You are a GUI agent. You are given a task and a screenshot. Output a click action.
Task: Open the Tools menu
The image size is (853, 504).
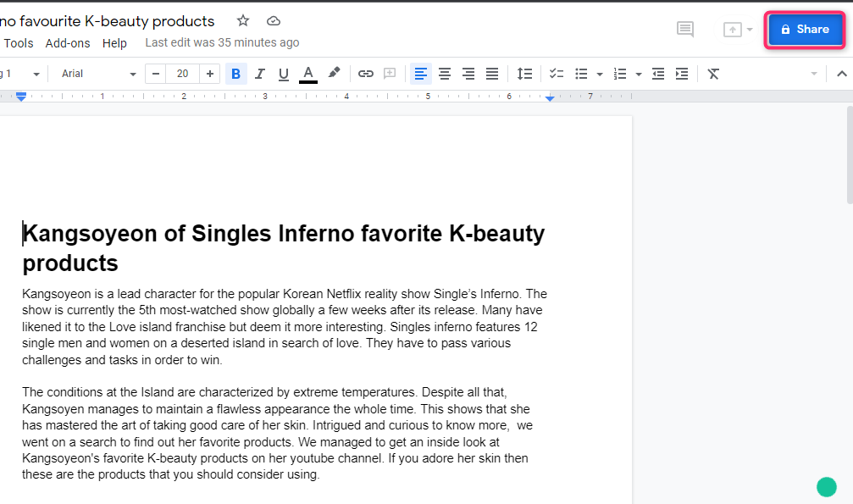(19, 43)
